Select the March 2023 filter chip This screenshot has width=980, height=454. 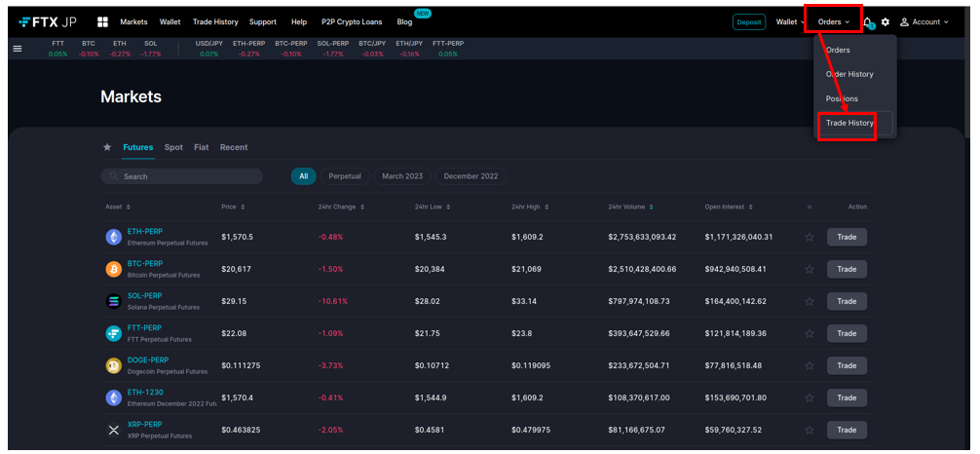point(402,176)
